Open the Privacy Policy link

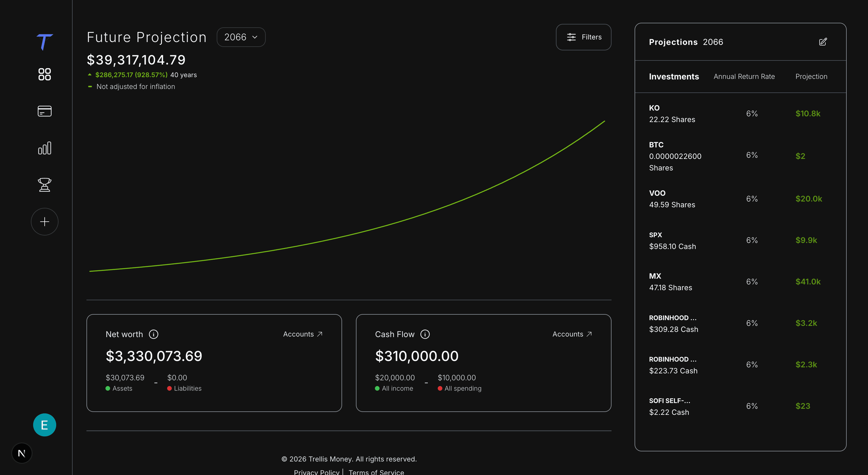click(x=316, y=472)
